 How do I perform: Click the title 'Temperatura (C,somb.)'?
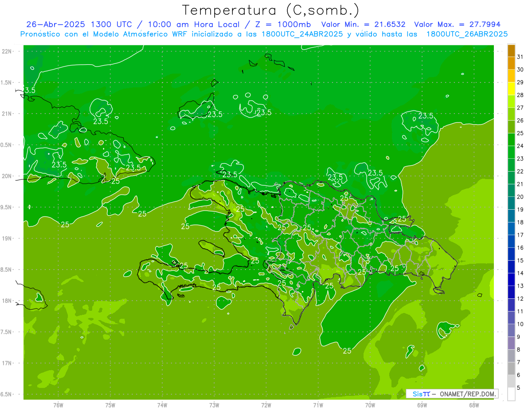[x=271, y=10]
